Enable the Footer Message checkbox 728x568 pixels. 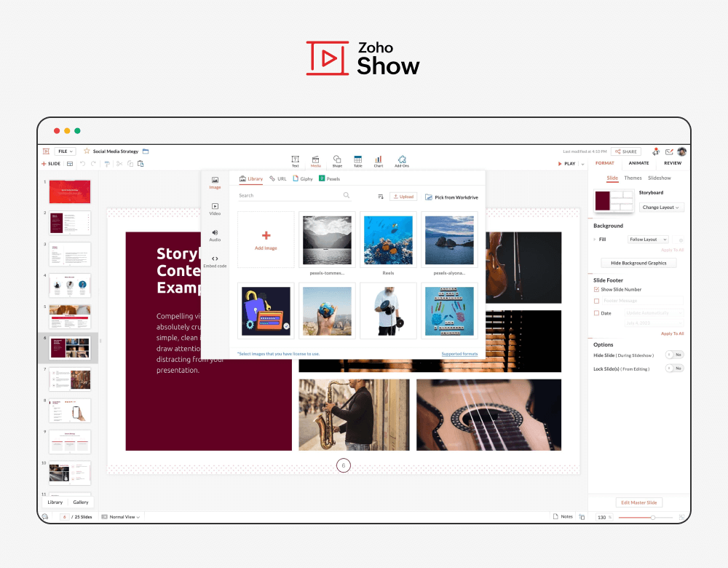click(597, 301)
